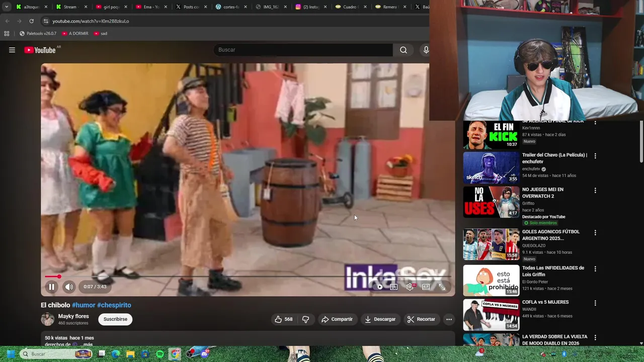
Task: Click the #humor hashtag
Action: point(84,305)
